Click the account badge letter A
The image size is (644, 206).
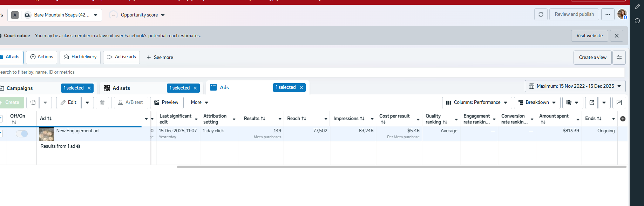pos(15,15)
